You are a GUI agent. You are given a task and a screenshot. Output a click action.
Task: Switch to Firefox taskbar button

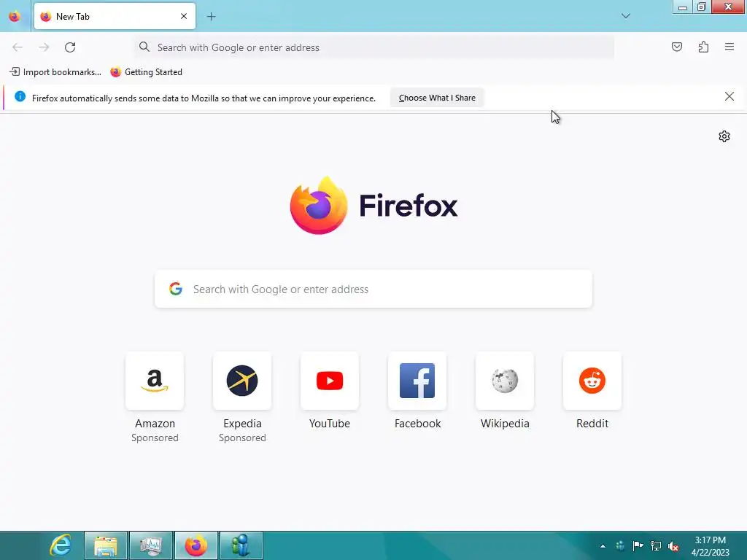click(196, 545)
